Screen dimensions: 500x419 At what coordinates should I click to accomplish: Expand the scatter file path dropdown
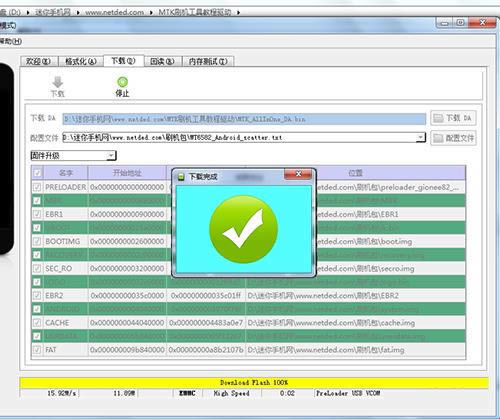click(x=421, y=137)
